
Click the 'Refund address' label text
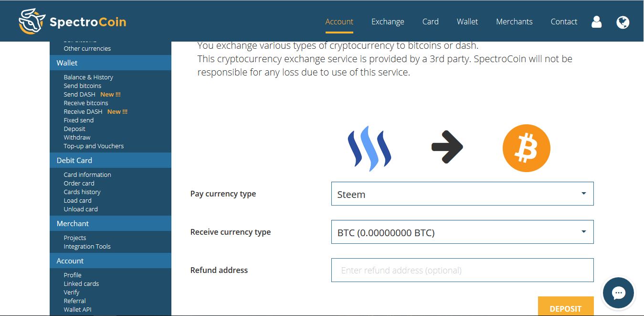coord(219,270)
